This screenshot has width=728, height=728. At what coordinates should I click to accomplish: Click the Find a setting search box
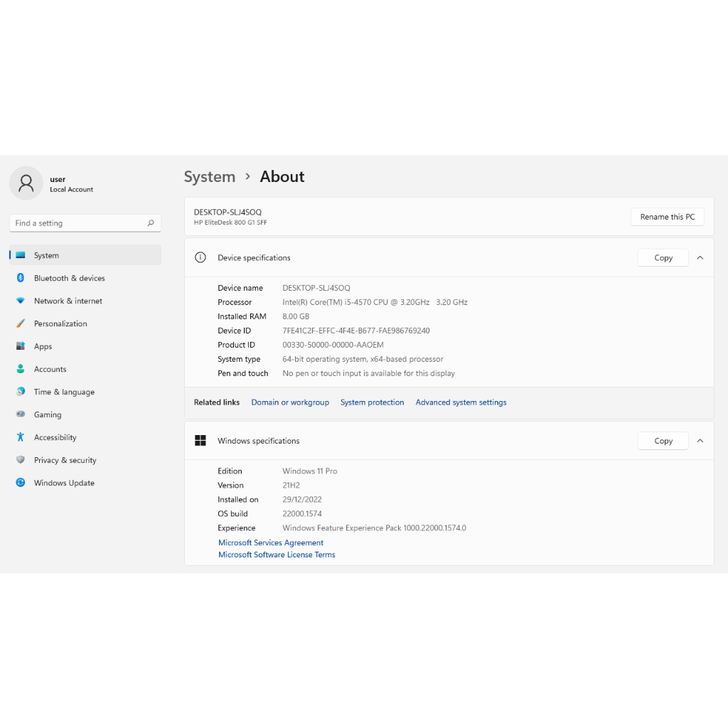point(85,223)
